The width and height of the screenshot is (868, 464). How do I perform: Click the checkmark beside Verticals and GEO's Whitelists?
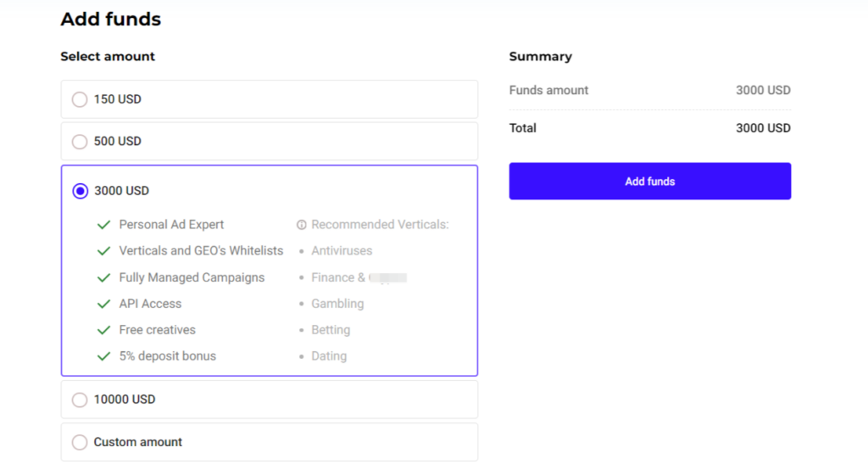[x=104, y=251]
